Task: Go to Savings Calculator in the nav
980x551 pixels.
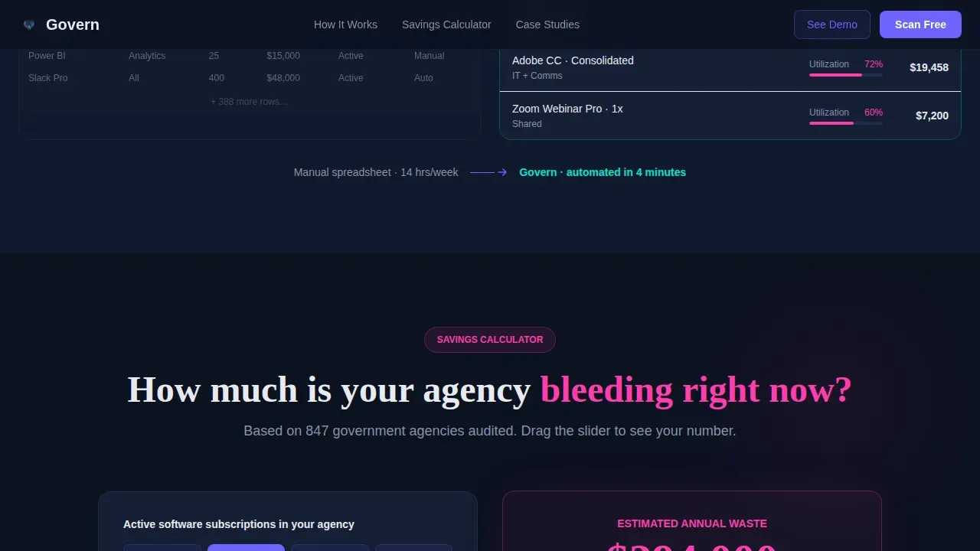Action: [446, 24]
